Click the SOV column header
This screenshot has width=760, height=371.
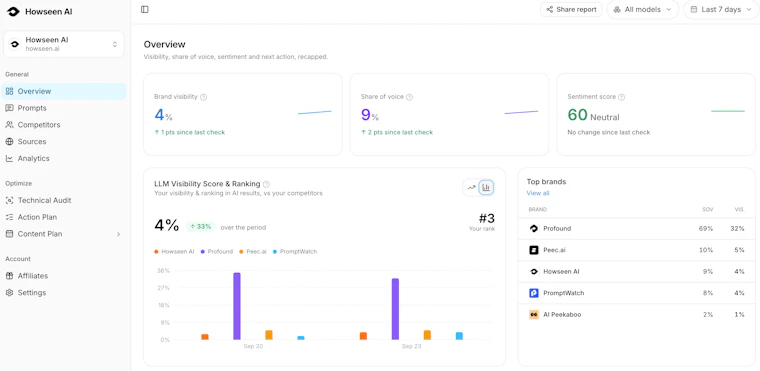coord(708,210)
